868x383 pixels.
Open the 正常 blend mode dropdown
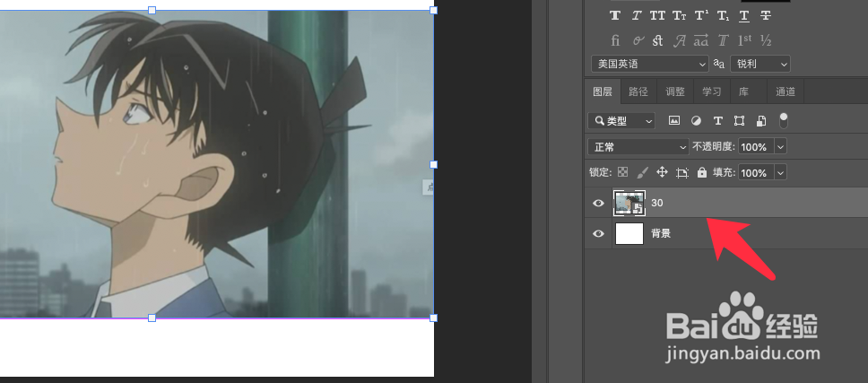pyautogui.click(x=638, y=147)
